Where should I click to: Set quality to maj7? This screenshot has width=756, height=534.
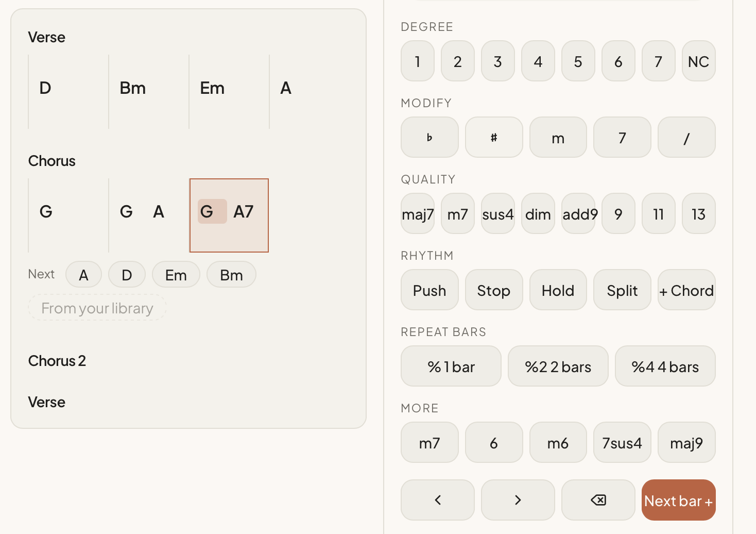point(418,213)
